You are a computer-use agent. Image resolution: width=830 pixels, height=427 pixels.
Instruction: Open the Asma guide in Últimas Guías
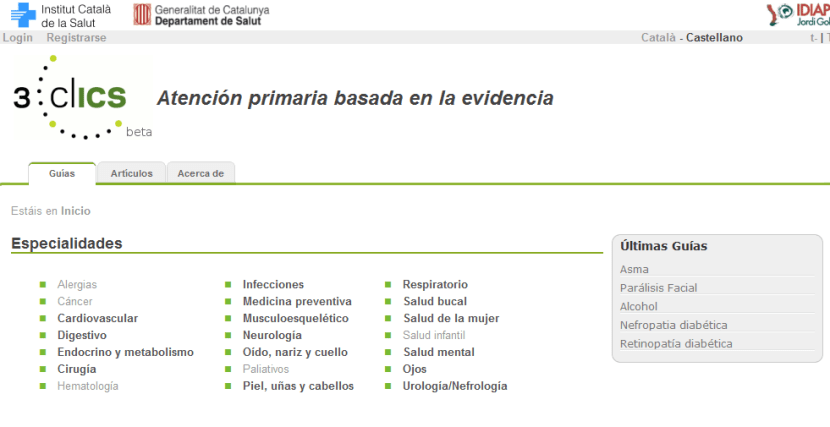[x=634, y=269]
